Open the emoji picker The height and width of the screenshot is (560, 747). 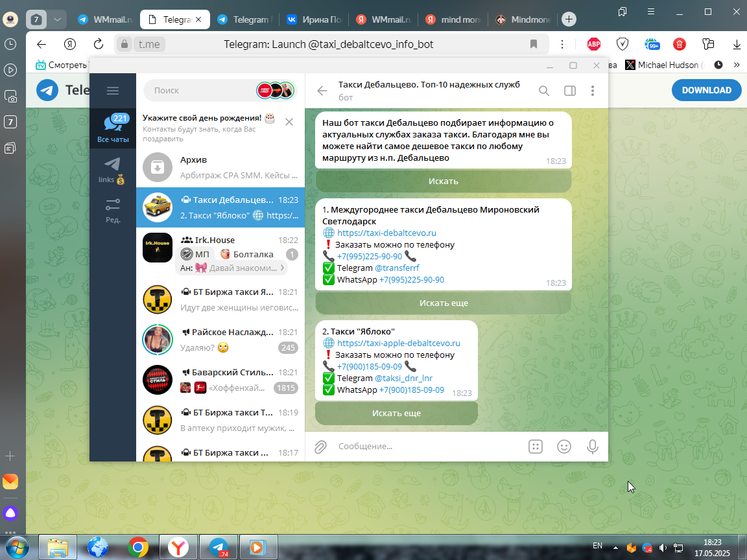click(564, 447)
